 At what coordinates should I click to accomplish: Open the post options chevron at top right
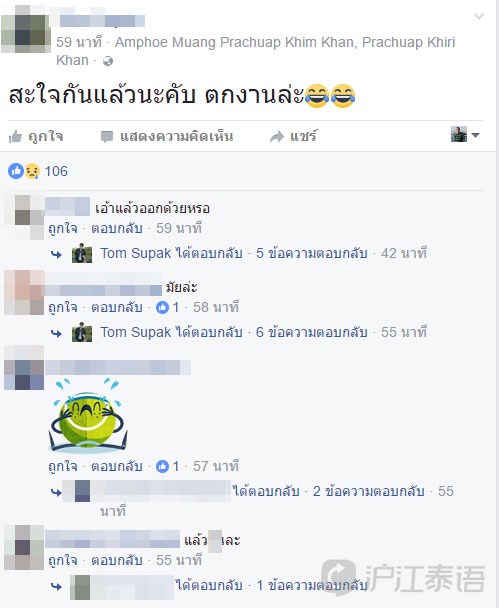point(479,16)
